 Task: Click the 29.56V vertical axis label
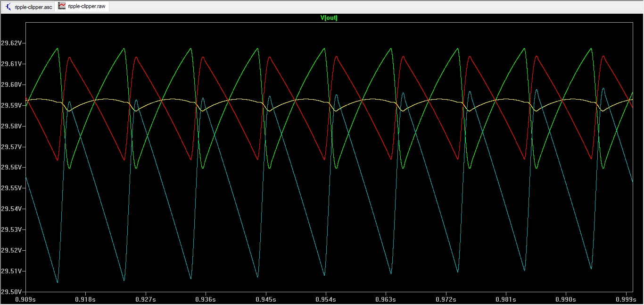pos(12,168)
